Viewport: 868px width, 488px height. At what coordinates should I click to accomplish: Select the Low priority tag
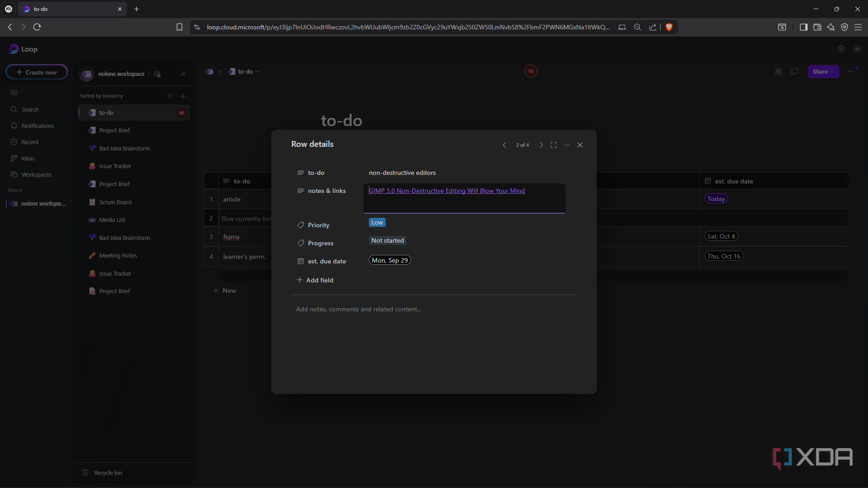tap(377, 222)
